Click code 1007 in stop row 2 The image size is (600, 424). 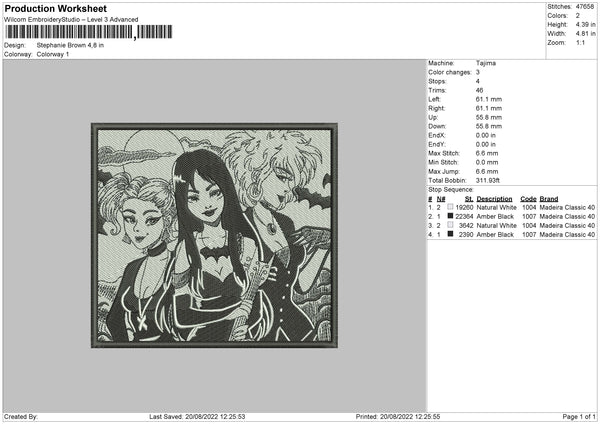pos(529,217)
